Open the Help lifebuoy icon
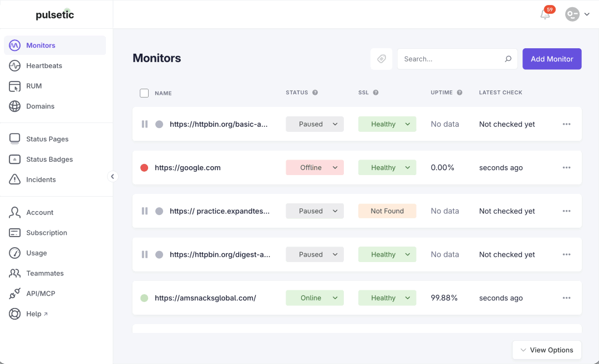 (x=14, y=314)
